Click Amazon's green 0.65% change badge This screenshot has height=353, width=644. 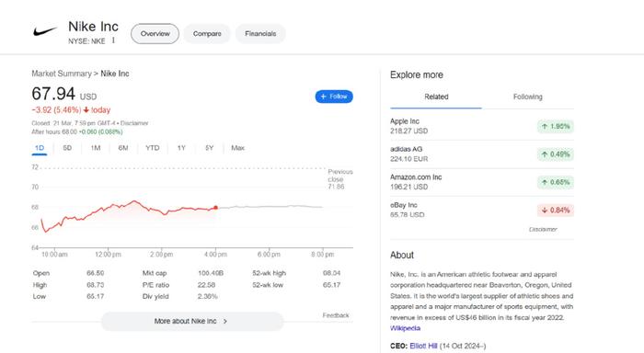(556, 182)
